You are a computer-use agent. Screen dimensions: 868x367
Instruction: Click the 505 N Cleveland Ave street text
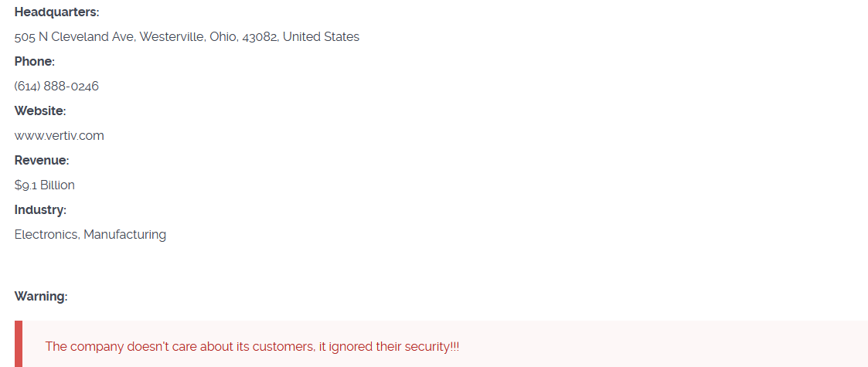click(75, 37)
